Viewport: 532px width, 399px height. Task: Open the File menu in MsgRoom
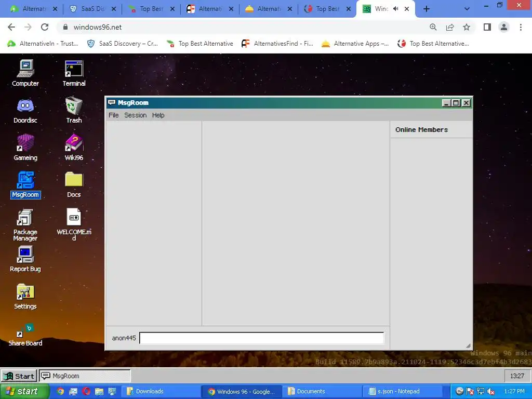114,115
